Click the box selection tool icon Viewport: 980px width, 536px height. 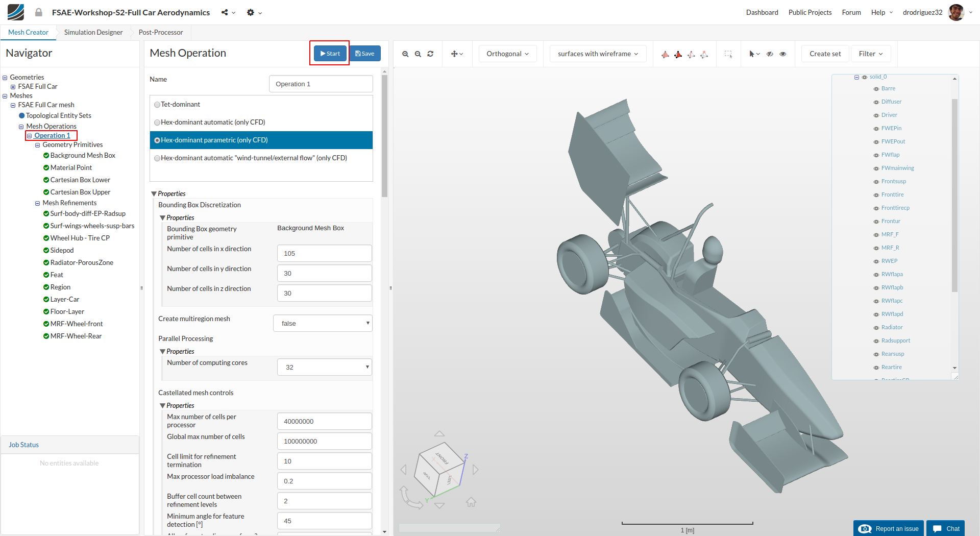coord(728,54)
